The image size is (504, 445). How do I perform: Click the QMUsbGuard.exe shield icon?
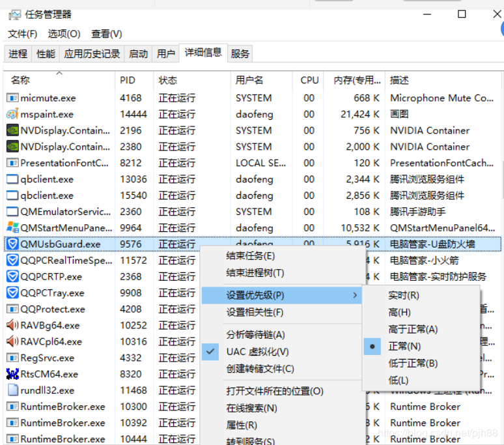tap(12, 244)
